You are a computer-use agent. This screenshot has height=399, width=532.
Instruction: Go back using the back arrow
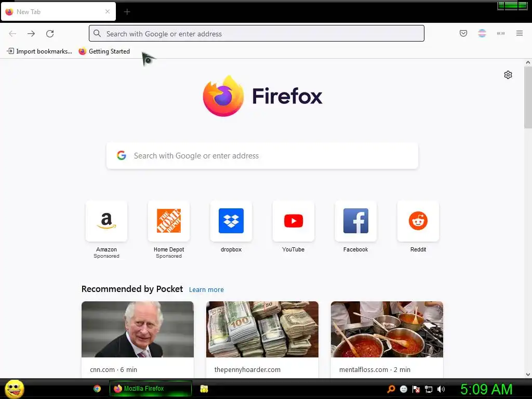tap(12, 34)
